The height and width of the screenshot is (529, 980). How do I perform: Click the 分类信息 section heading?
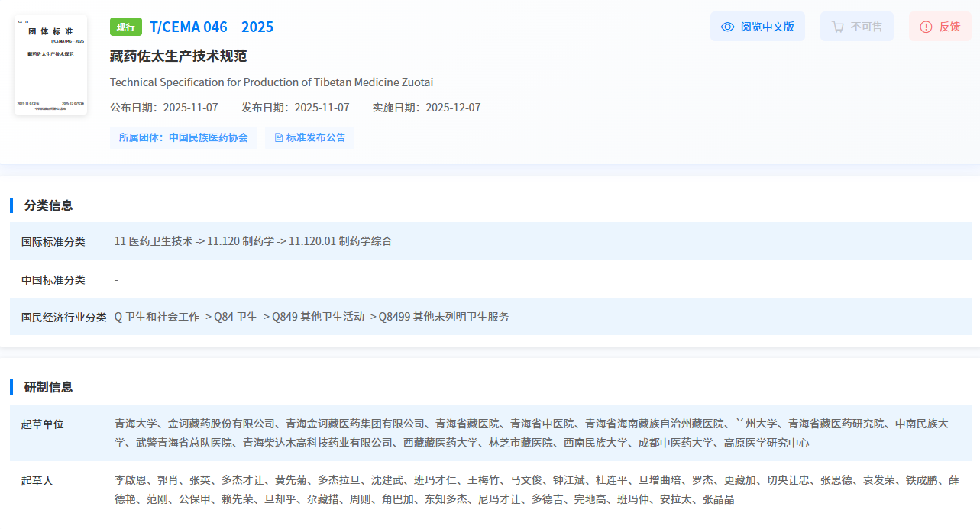coord(49,205)
